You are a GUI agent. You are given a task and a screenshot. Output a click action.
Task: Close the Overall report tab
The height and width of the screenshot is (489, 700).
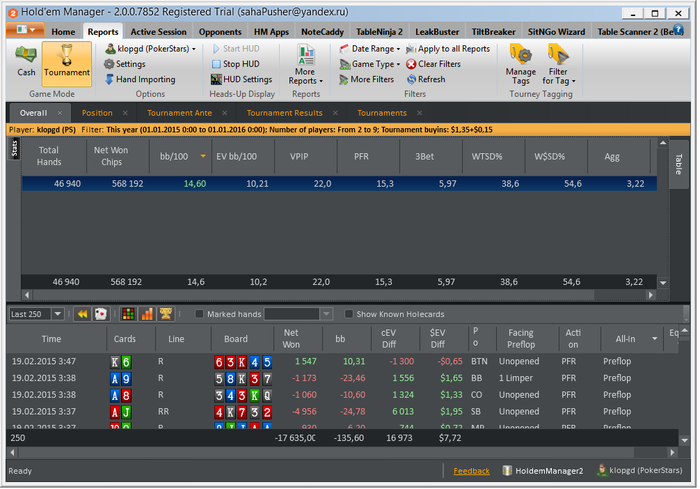tap(60, 113)
